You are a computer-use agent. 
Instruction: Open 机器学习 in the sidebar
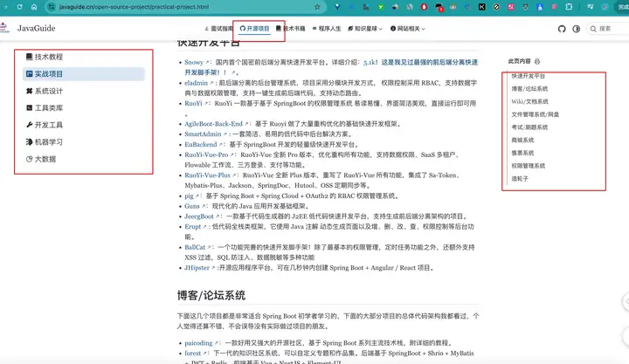pyautogui.click(x=84, y=142)
